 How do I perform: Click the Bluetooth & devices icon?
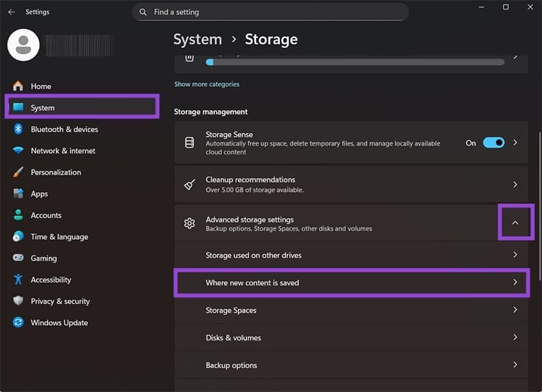[18, 129]
